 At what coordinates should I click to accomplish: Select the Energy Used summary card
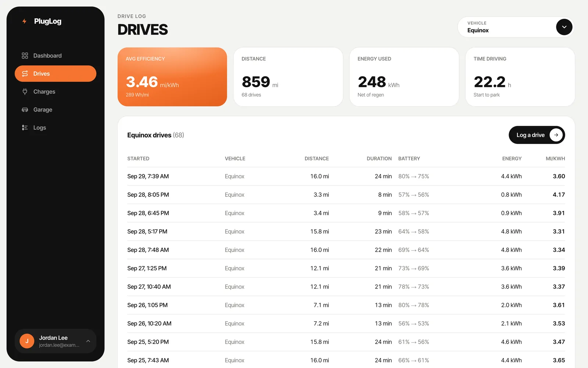tap(404, 77)
